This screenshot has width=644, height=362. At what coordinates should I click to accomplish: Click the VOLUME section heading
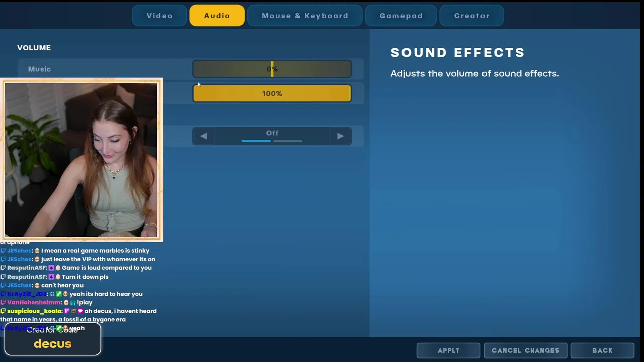34,48
